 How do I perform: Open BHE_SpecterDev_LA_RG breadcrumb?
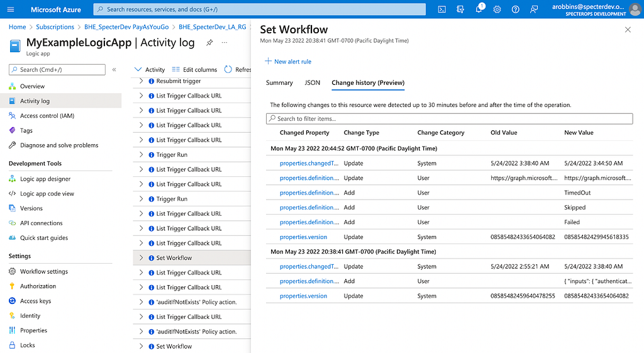coord(213,26)
